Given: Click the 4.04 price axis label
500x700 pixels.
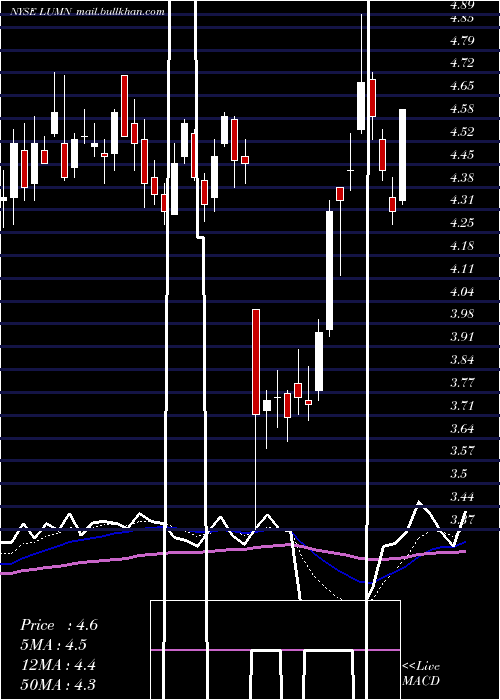Looking at the screenshot, I should click(x=462, y=292).
